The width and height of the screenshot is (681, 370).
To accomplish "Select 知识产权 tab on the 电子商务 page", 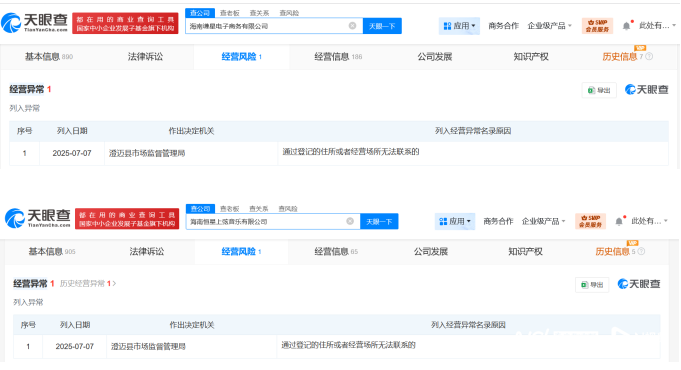I will point(531,56).
